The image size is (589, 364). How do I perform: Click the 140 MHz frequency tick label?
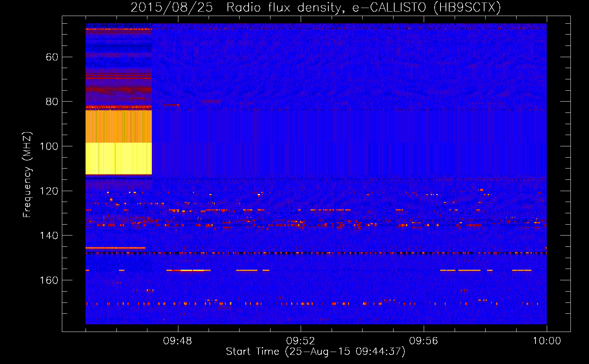point(49,236)
